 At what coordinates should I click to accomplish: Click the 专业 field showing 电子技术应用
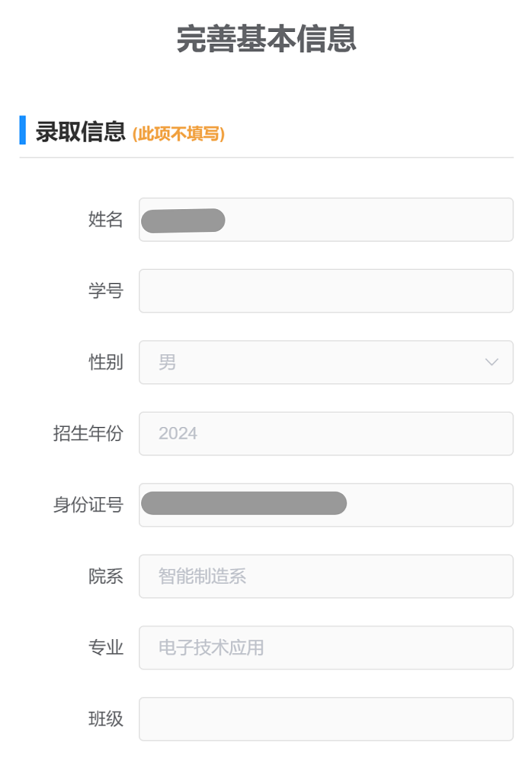(x=326, y=648)
